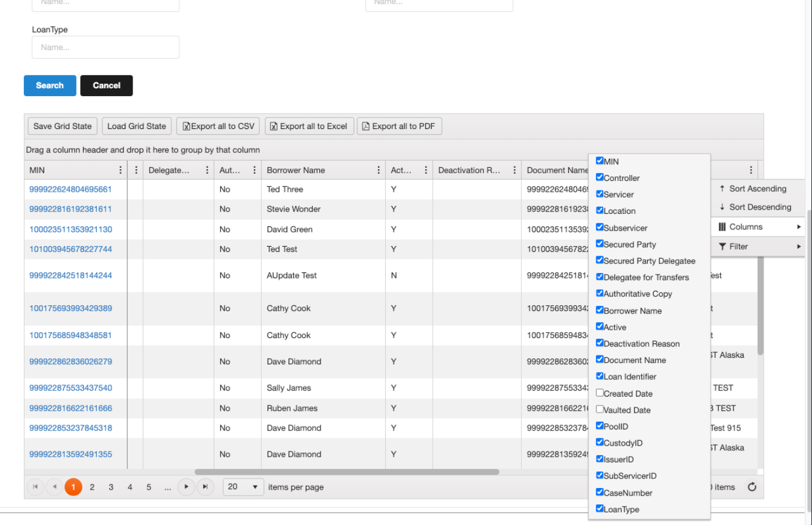The image size is (812, 525).
Task: Choose Sort Ascending from the column menu
Action: (x=758, y=189)
